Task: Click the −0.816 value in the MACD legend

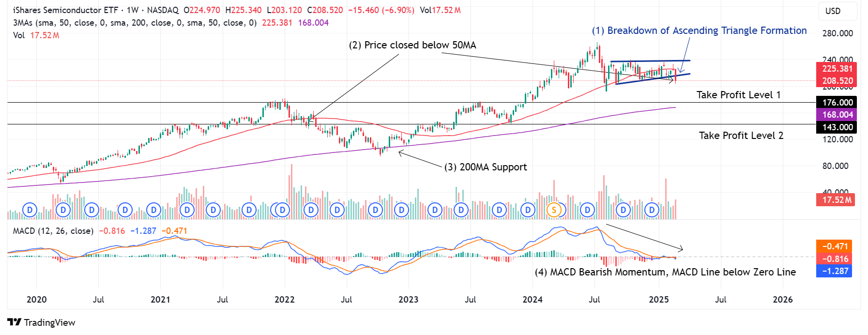Action: 112,231
